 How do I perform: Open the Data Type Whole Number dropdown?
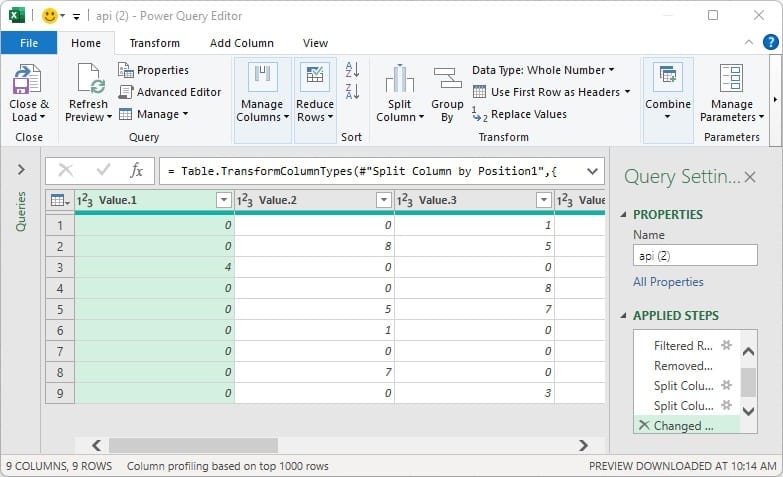[x=543, y=70]
